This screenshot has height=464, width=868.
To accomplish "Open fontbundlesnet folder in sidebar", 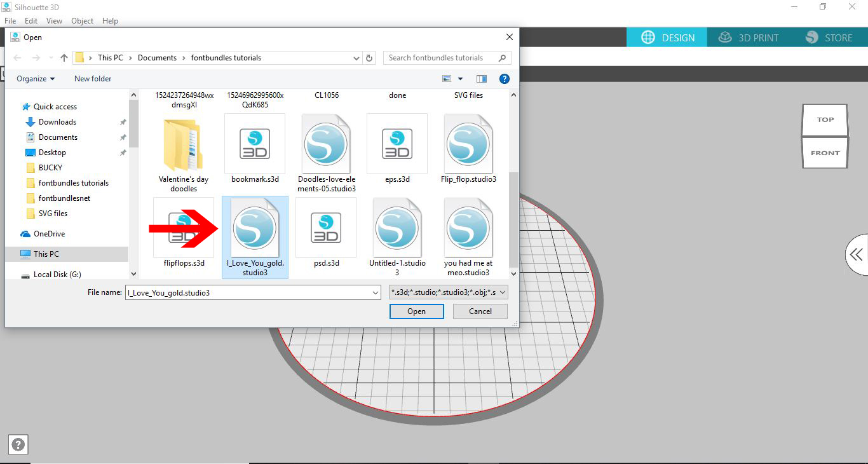I will 64,198.
